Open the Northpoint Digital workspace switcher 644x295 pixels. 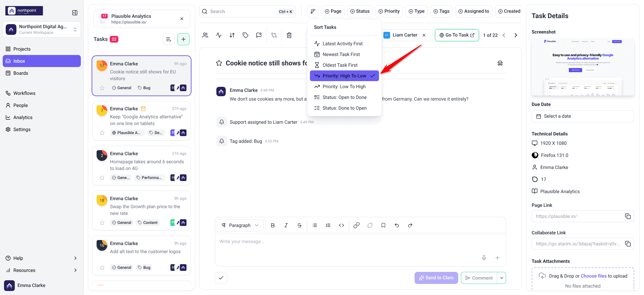click(x=42, y=29)
